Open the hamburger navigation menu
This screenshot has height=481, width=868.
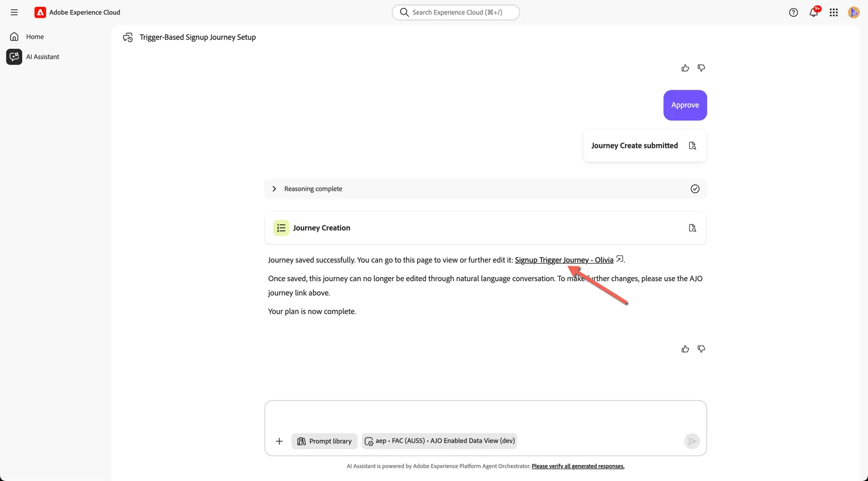point(14,13)
